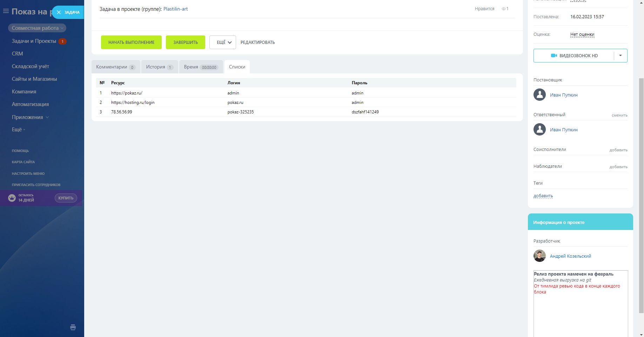644x337 pixels.
Task: Expand the ВИДЕОЗВОНОК HD dropdown arrow
Action: (x=620, y=55)
